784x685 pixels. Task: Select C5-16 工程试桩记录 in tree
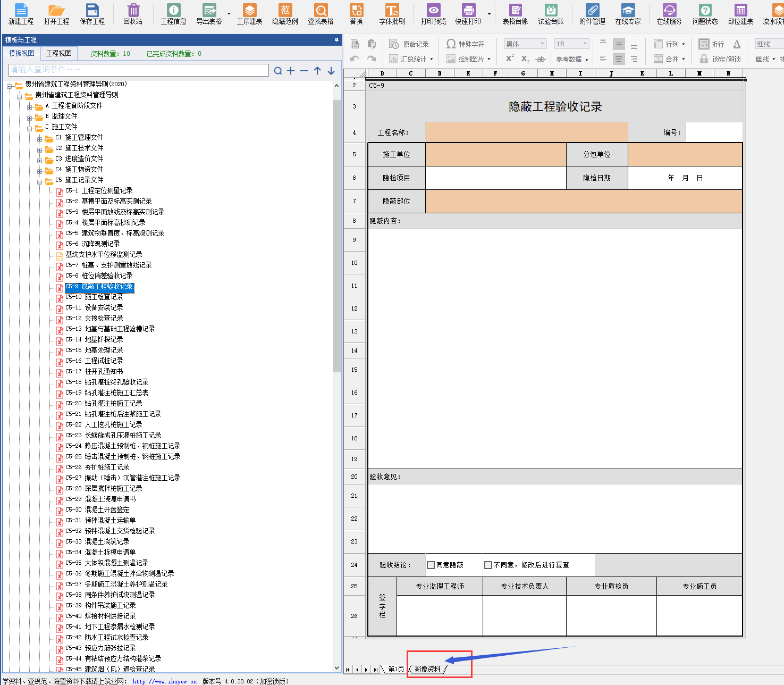(x=94, y=361)
